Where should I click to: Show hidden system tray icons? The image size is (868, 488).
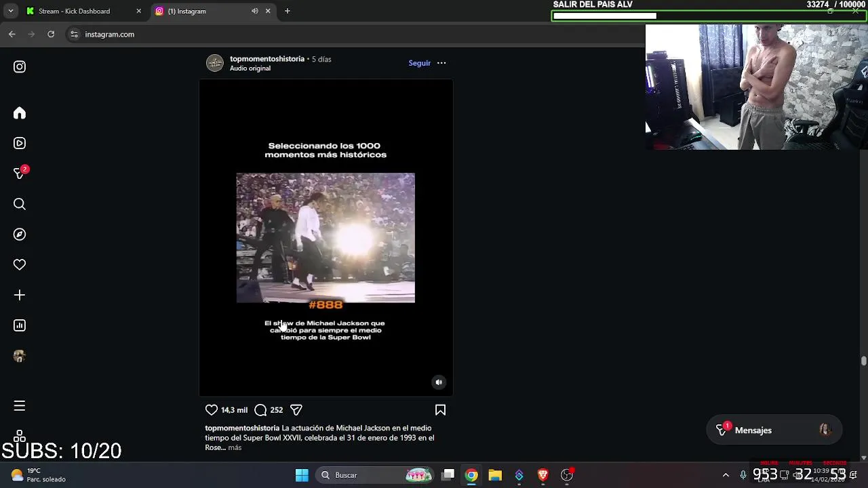[x=726, y=475]
